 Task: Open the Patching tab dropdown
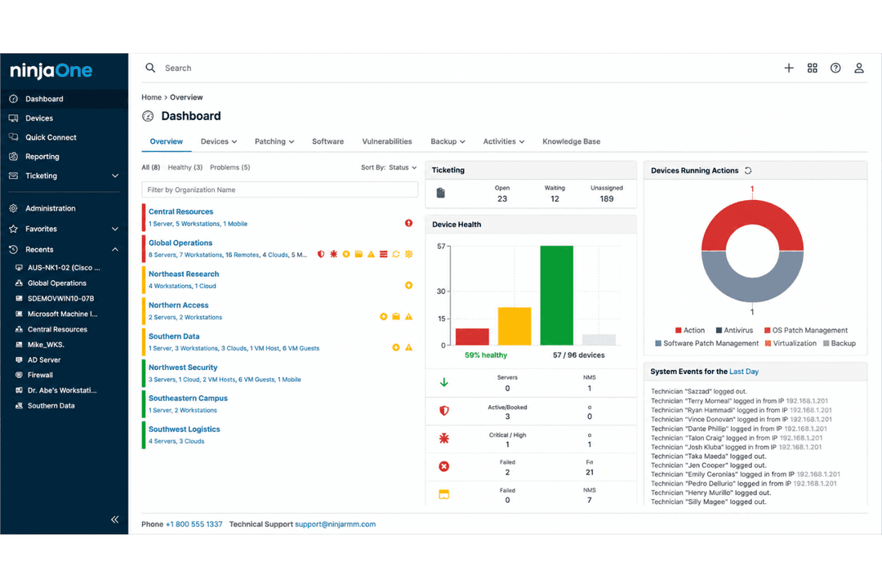[274, 142]
